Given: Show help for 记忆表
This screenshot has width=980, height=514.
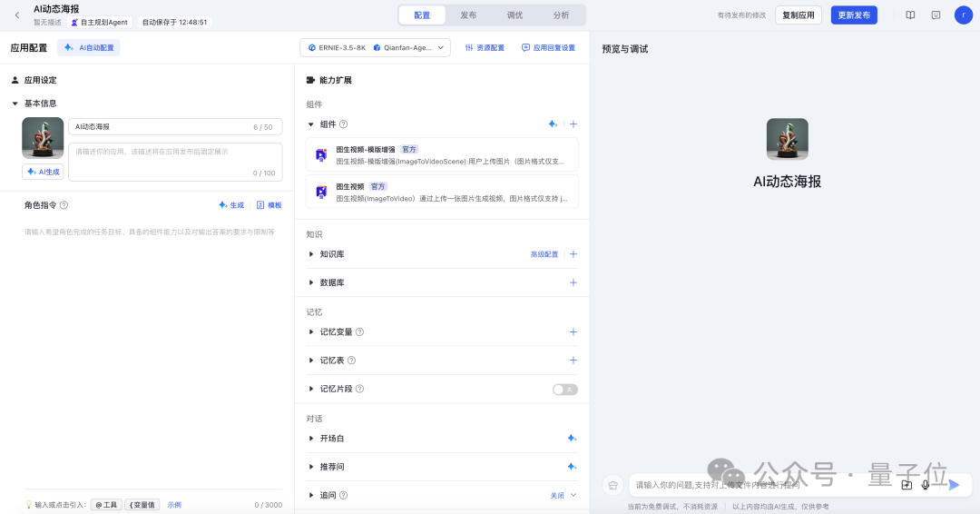Looking at the screenshot, I should [x=351, y=361].
